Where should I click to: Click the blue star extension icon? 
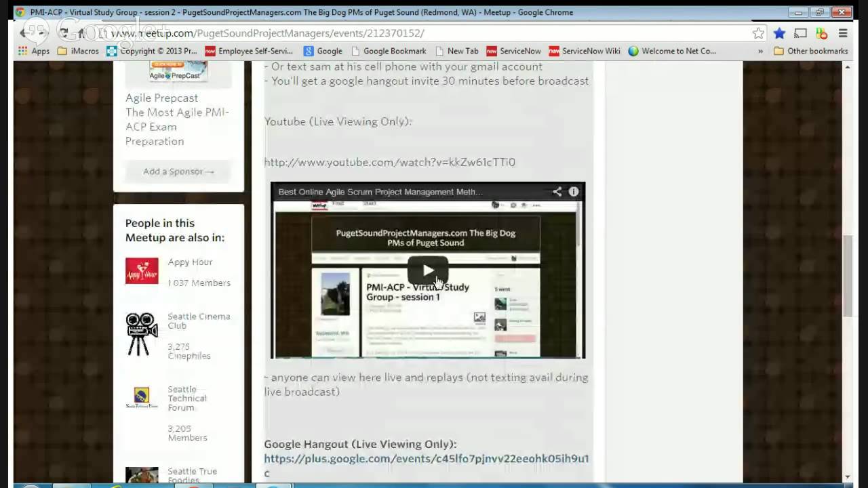(x=779, y=33)
